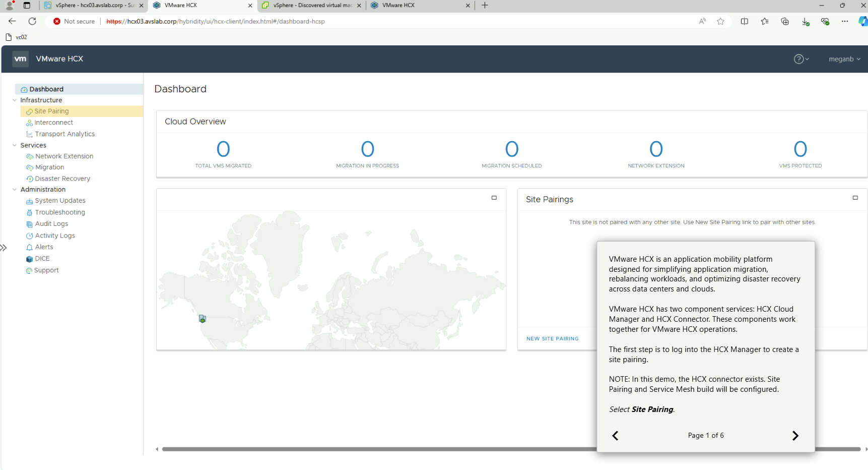Viewport: 868px width, 470px height.
Task: Click the browser profile icon
Action: pyautogui.click(x=9, y=6)
